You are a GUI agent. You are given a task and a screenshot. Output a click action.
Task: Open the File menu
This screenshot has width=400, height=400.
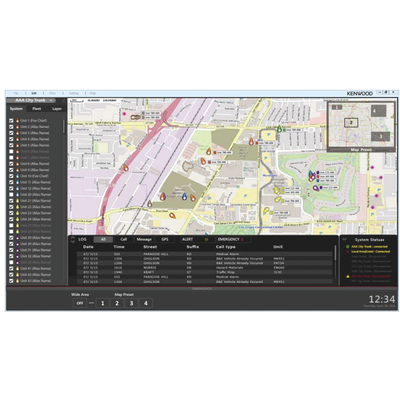coord(16,93)
